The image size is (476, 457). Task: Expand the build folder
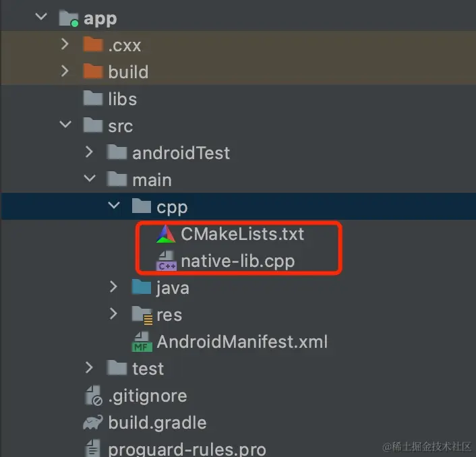(65, 71)
